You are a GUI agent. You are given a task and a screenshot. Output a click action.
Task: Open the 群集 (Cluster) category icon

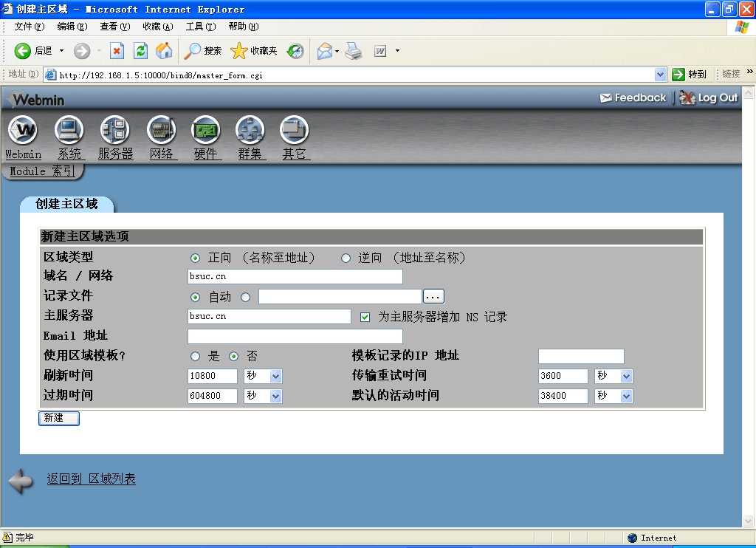[250, 131]
